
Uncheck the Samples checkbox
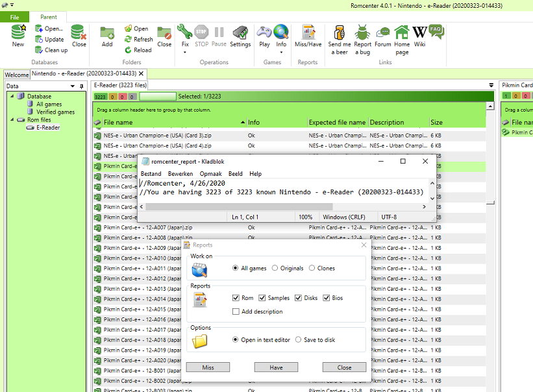(x=262, y=298)
